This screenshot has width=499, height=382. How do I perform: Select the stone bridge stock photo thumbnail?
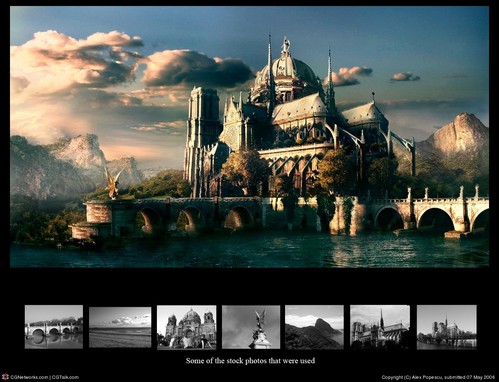point(54,327)
